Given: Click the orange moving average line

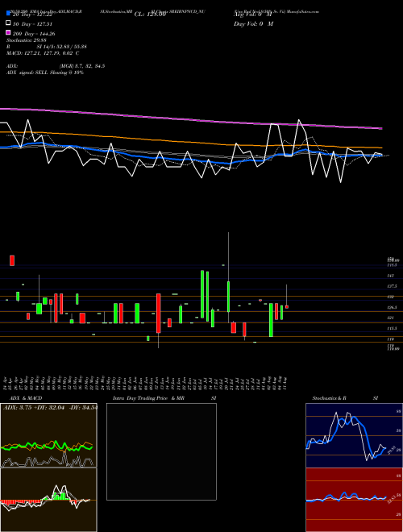Looking at the screenshot, I should [x=191, y=140].
